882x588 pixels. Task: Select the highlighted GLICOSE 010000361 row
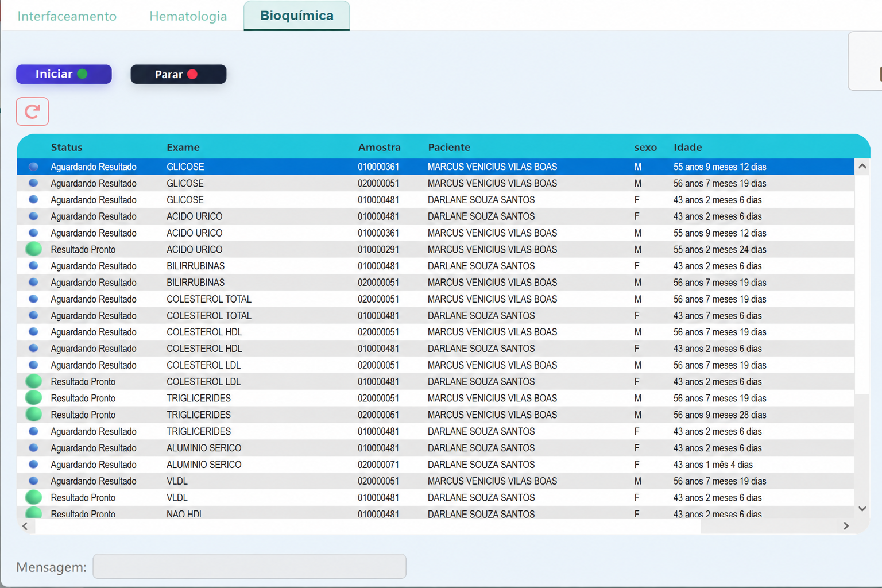tap(436, 167)
